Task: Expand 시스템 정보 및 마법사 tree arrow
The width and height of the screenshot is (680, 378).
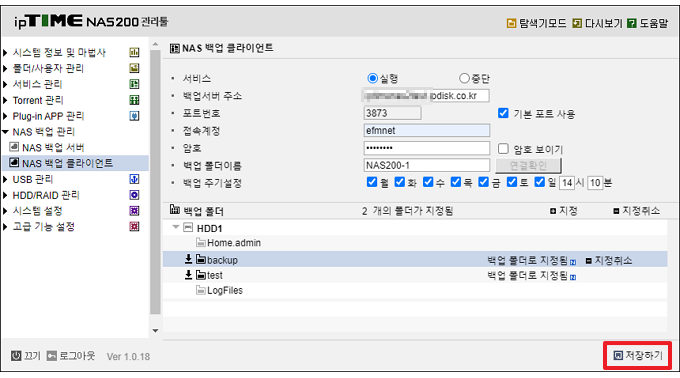Action: [x=5, y=52]
